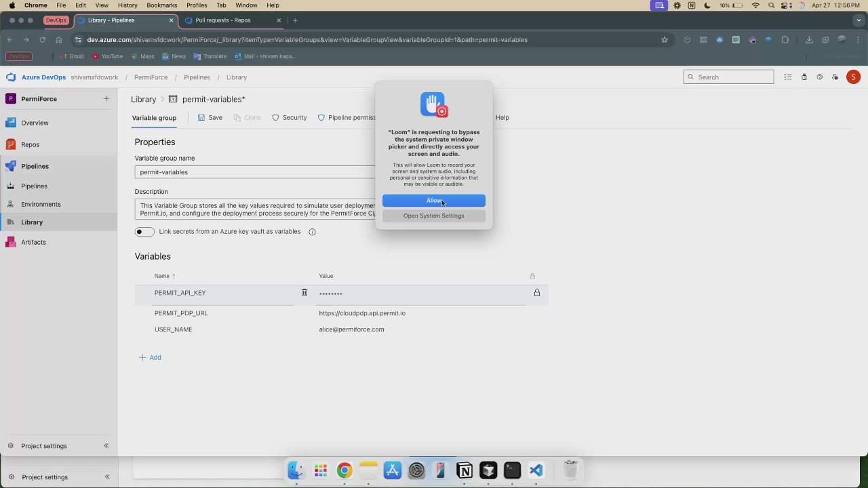This screenshot has width=868, height=488.
Task: Click the info icon next to key vault toggle
Action: tap(312, 232)
